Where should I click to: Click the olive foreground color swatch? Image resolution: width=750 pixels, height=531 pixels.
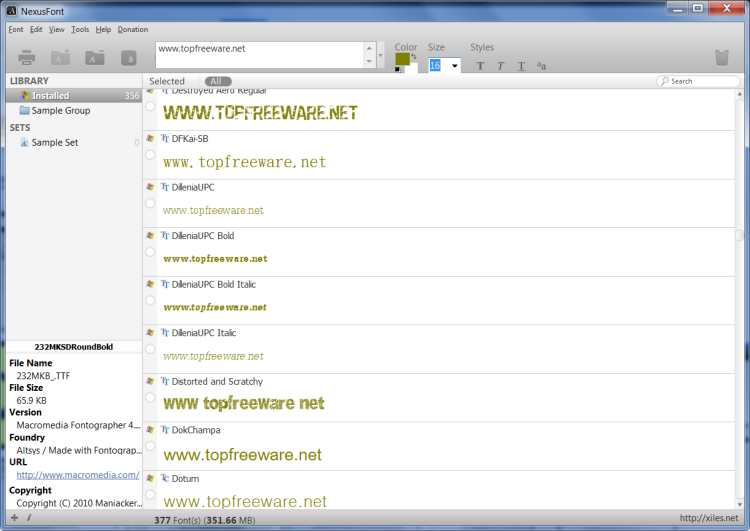click(x=402, y=59)
